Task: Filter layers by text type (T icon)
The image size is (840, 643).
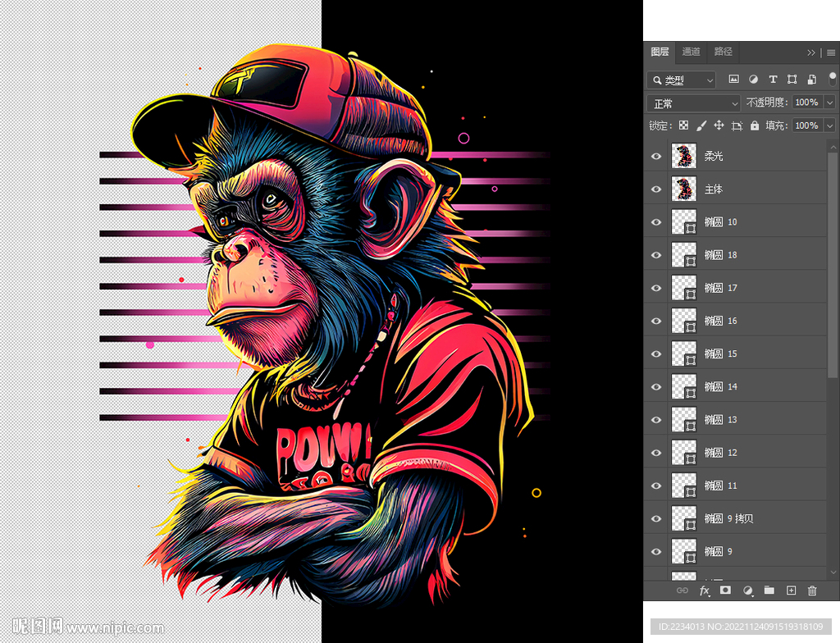Action: coord(773,80)
